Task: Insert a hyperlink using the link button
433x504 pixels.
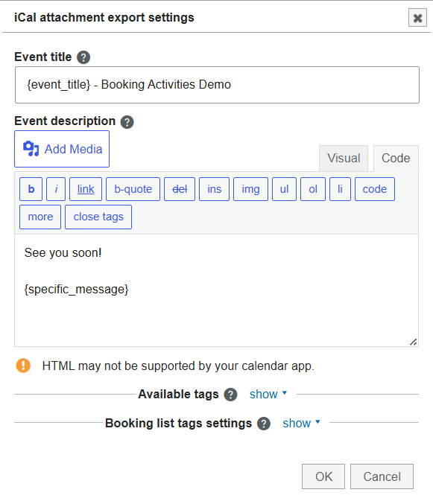Action: [x=86, y=189]
